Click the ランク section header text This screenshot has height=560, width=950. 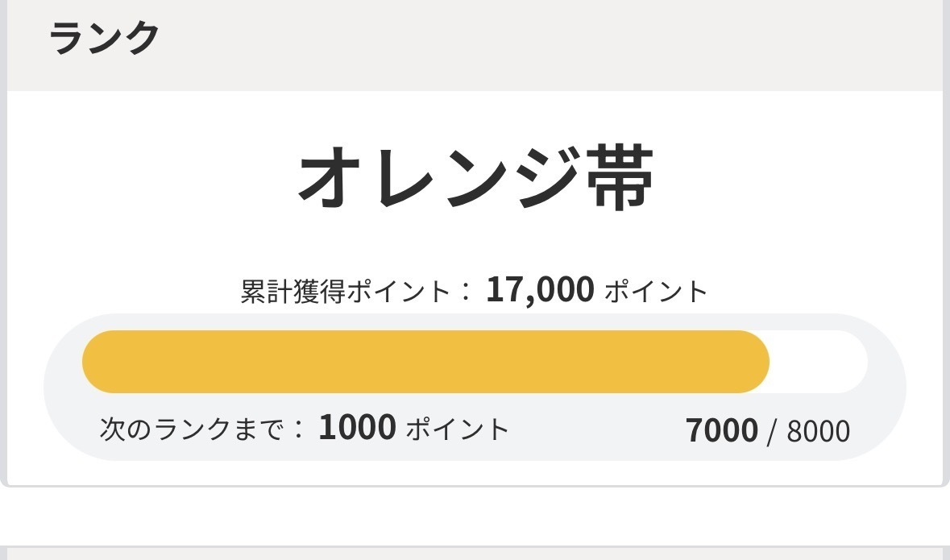tap(104, 38)
